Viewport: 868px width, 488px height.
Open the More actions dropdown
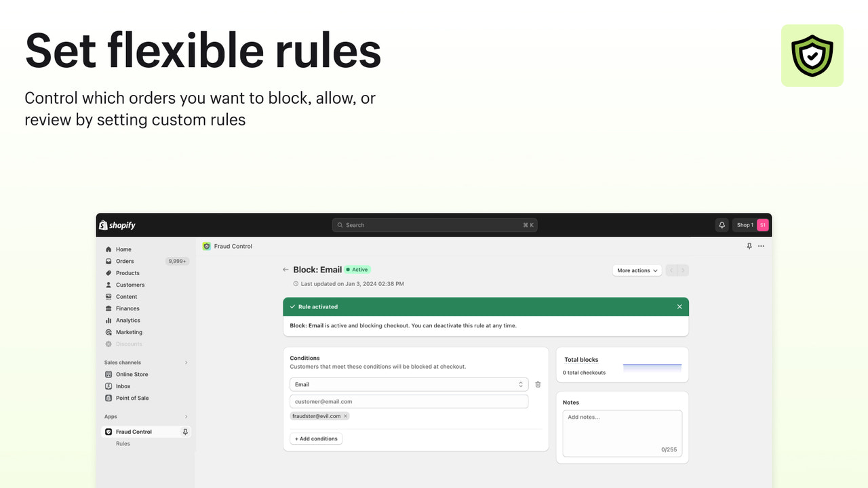click(636, 270)
